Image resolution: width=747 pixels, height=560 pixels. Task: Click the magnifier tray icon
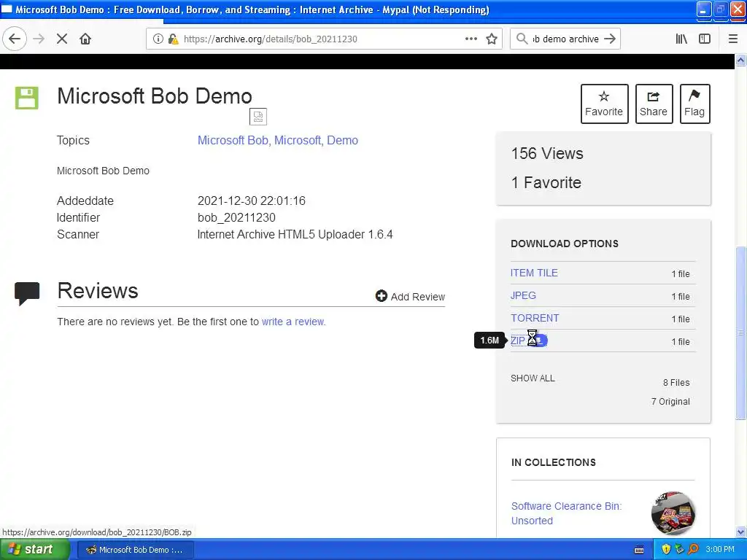pos(693,550)
